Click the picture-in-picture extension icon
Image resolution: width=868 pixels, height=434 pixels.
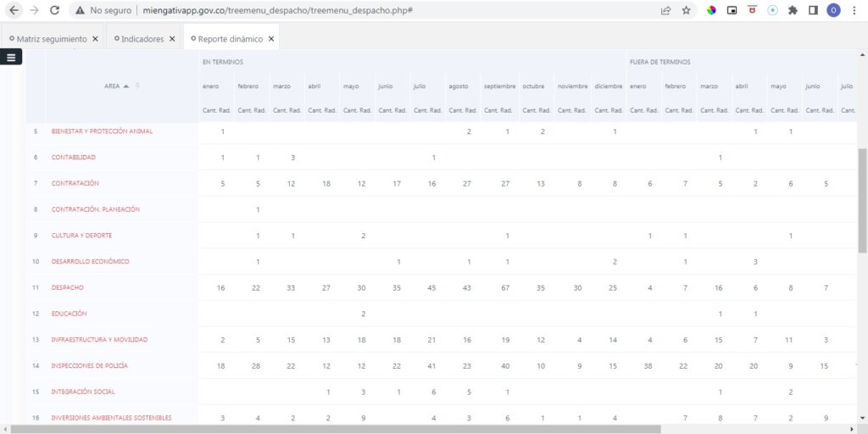tap(732, 10)
